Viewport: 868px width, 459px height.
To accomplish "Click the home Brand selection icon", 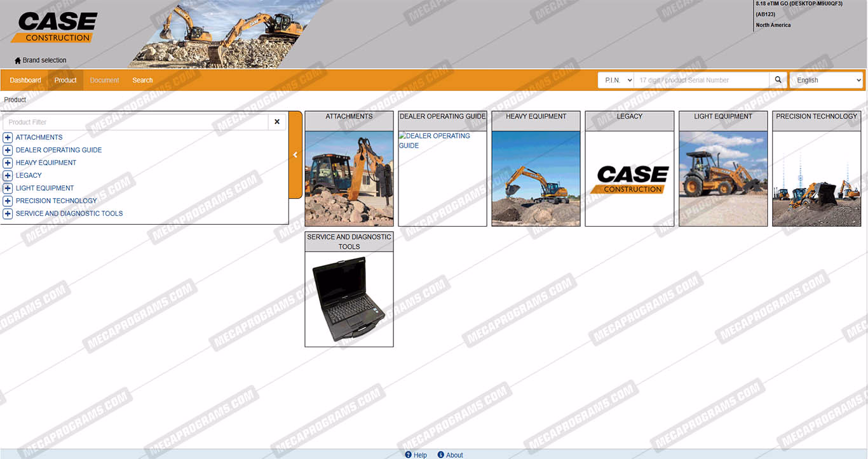I will 18,61.
